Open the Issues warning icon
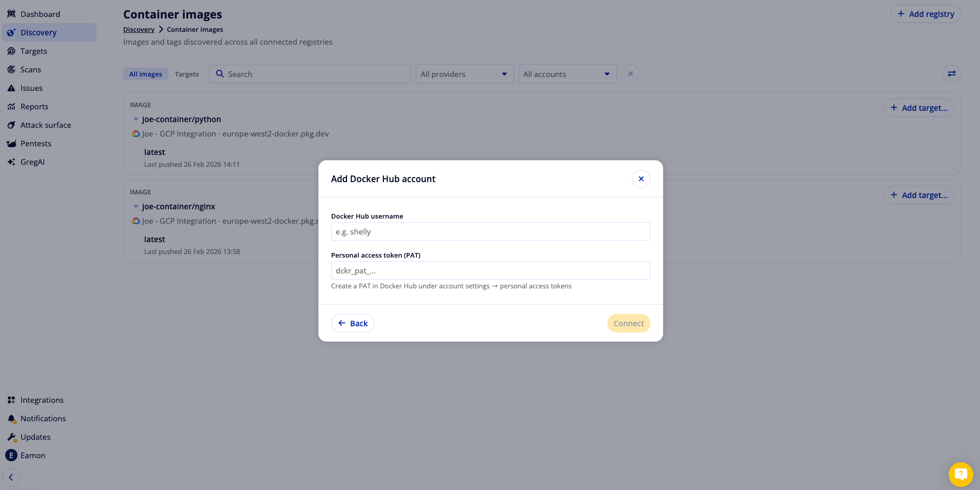 (x=11, y=88)
